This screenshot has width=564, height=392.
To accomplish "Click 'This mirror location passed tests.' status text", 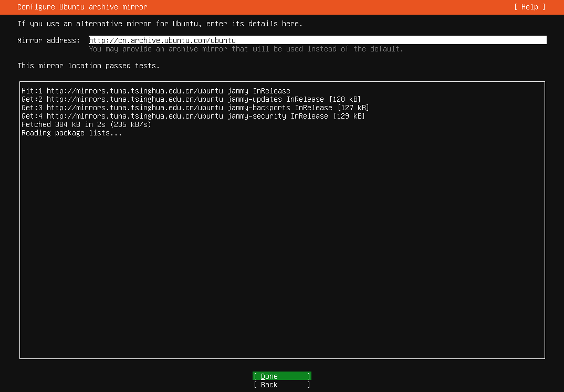I will 88,66.
